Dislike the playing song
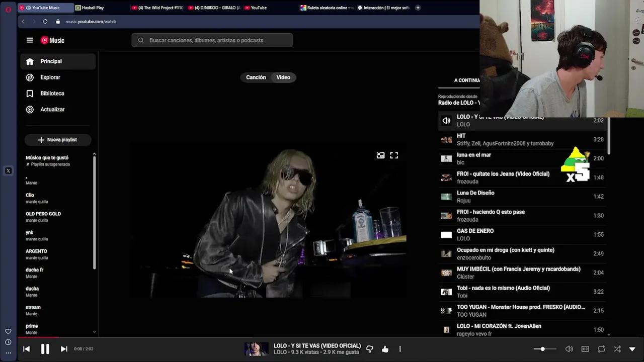Screen dimensions: 644x362 click(370, 349)
